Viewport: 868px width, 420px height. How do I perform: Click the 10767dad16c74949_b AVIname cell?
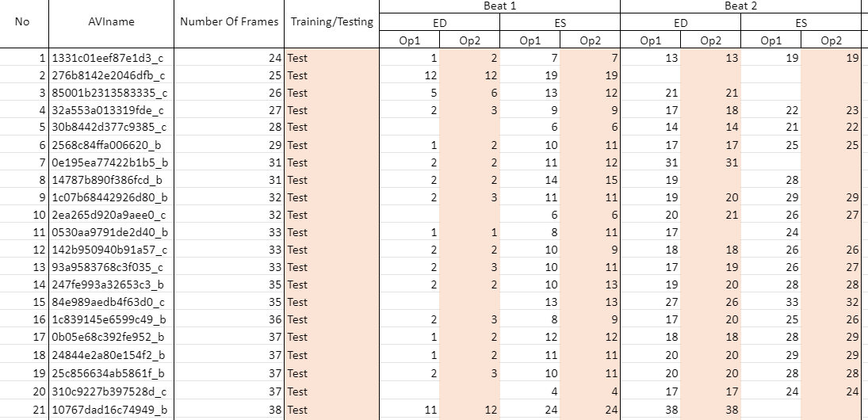108,410
